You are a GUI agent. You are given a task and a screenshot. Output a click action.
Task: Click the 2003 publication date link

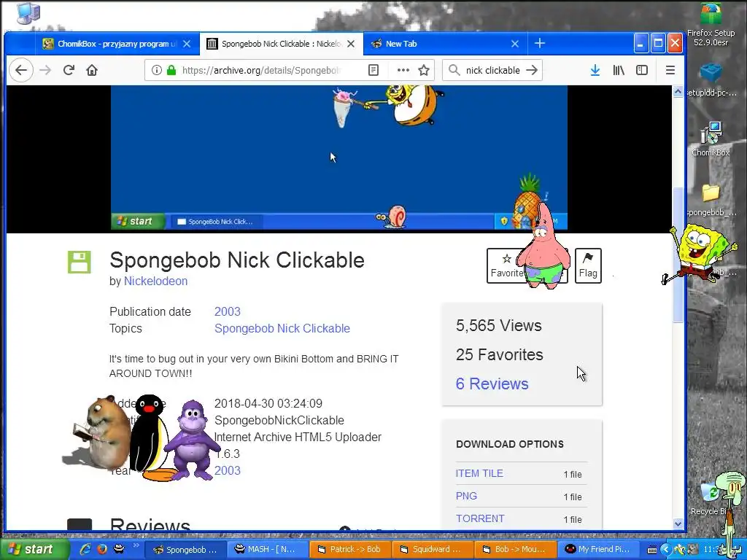tap(228, 311)
